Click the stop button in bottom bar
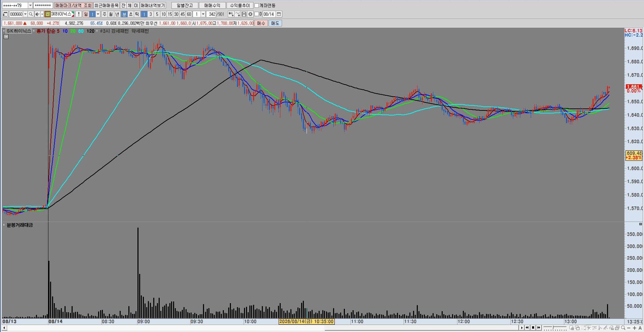The width and height of the screenshot is (644, 332). pos(533,328)
